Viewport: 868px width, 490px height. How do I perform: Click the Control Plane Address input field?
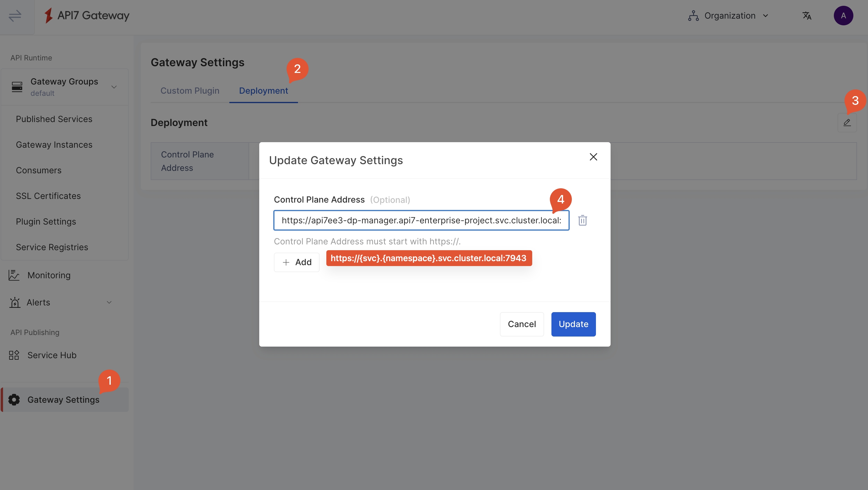click(421, 220)
